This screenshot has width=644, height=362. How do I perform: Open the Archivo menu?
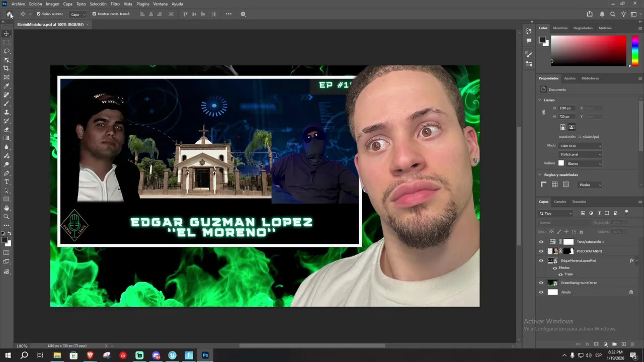point(18,4)
